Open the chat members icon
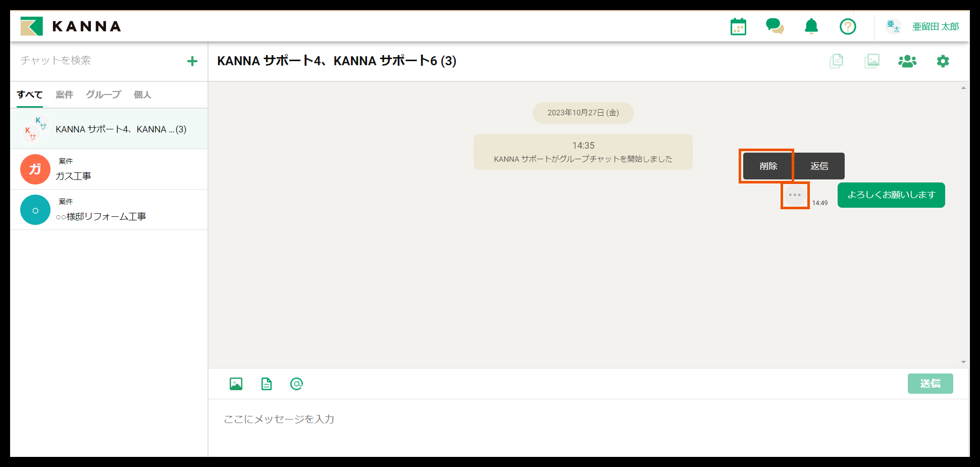The height and width of the screenshot is (467, 980). pyautogui.click(x=907, y=61)
